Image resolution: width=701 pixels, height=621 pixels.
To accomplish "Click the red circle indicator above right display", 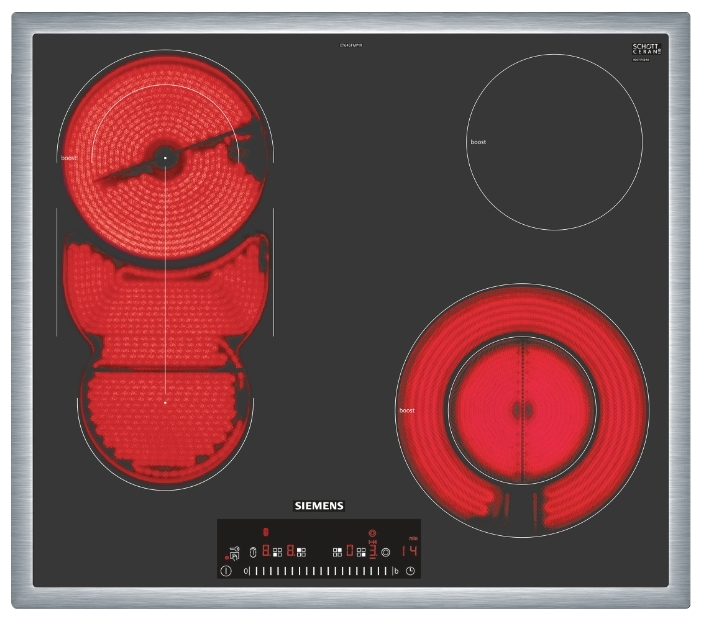I will tap(372, 534).
